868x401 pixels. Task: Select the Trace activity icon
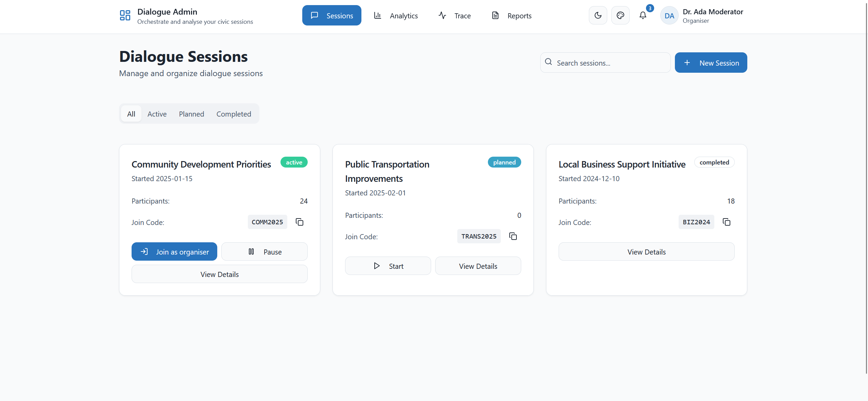[441, 15]
